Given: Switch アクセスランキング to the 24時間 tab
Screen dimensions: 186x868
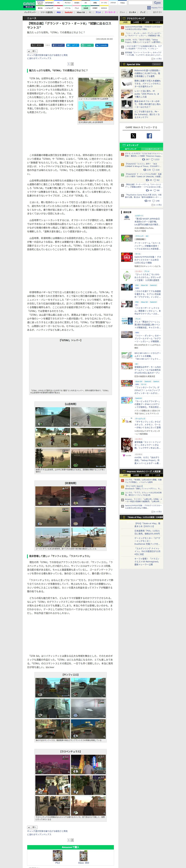Looking at the screenshot, I should click(x=136, y=22).
